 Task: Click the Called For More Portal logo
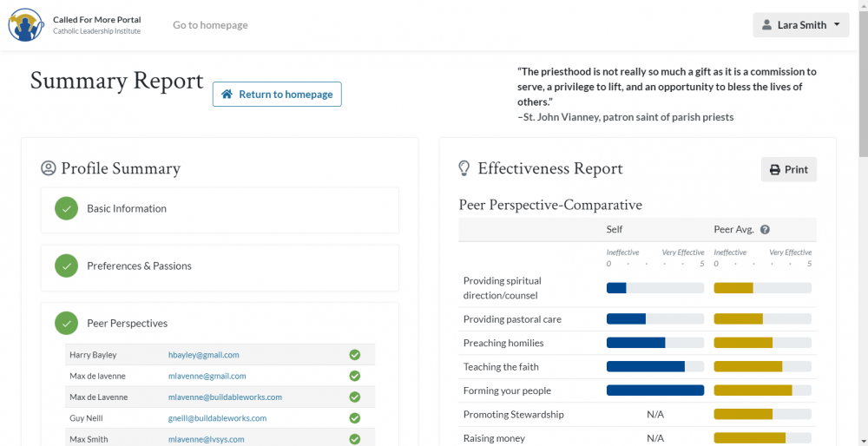coord(27,25)
